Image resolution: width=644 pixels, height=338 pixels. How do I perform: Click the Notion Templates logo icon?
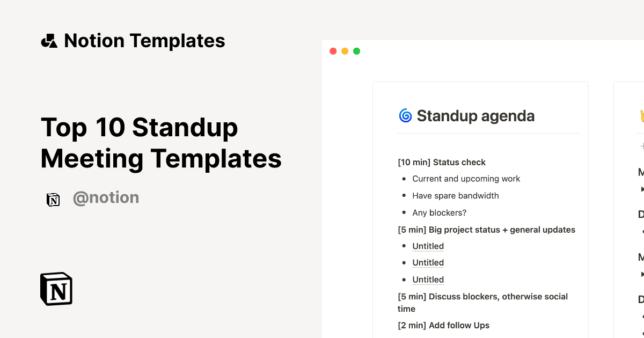point(49,40)
